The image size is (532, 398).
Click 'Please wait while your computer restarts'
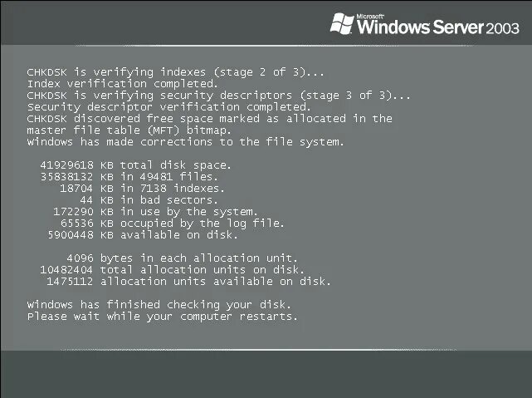(x=162, y=317)
